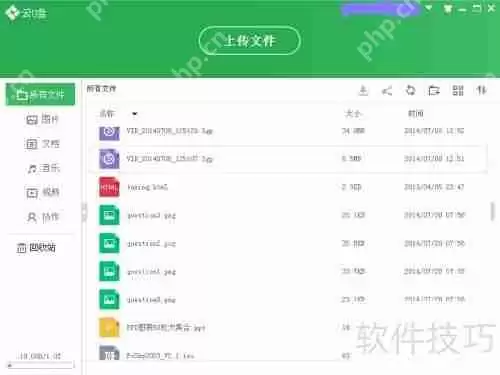This screenshot has height=375, width=500.
Task: Sort by the 时间 time column header
Action: coord(415,114)
